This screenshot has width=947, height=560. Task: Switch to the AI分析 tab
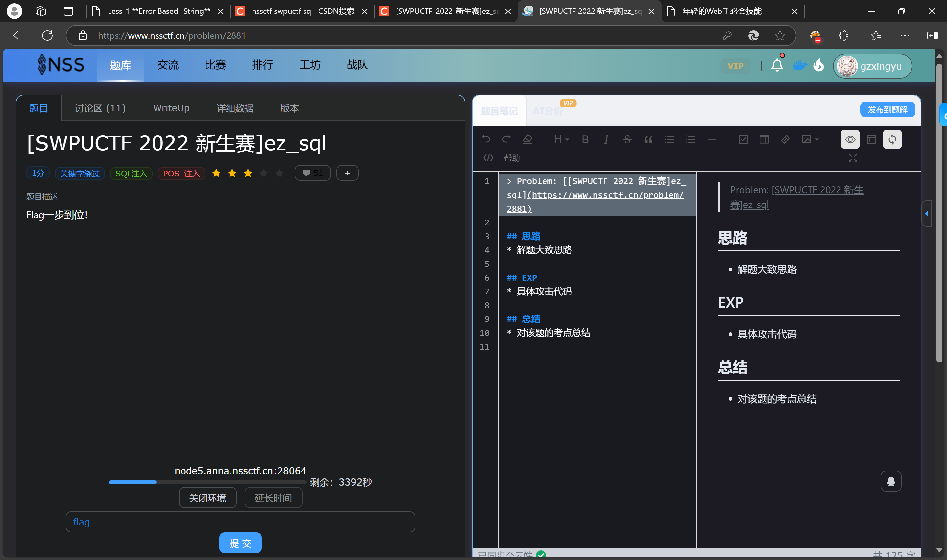tap(548, 111)
